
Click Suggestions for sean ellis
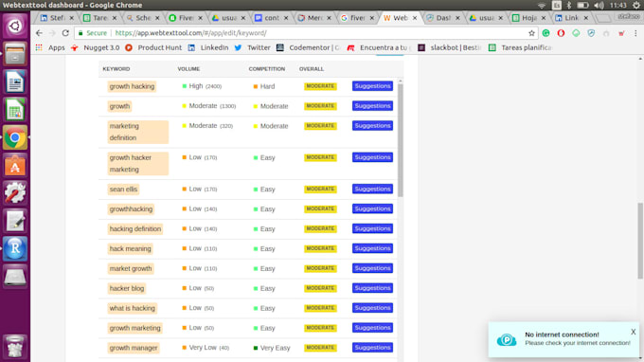372,189
